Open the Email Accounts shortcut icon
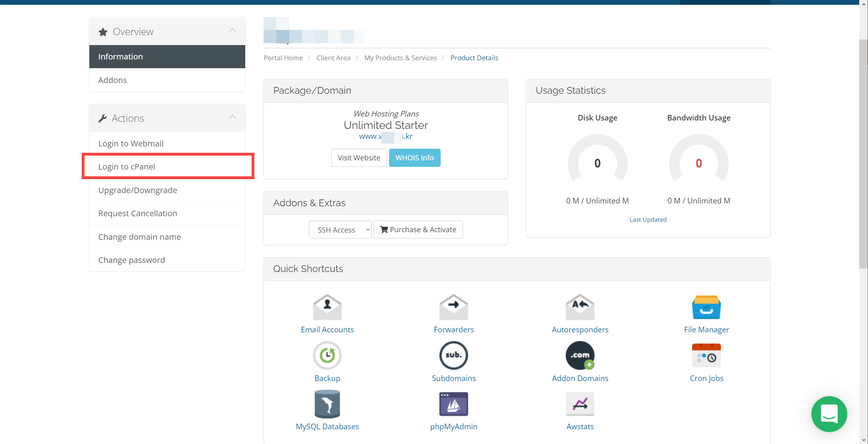The width and height of the screenshot is (868, 444). 327,307
